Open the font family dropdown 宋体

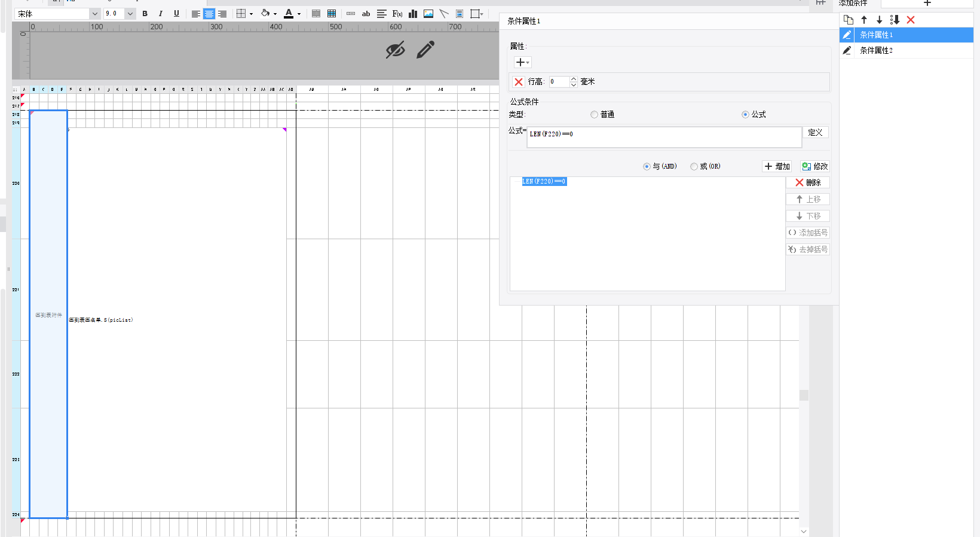(94, 14)
